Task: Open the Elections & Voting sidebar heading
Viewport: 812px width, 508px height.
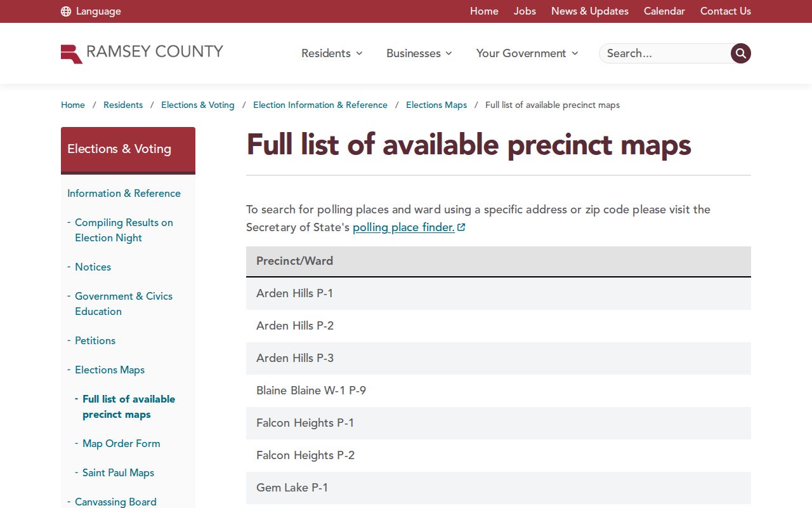Action: [128, 149]
